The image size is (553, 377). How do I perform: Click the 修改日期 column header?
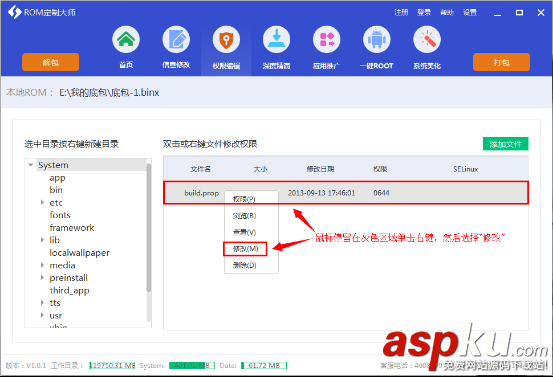320,169
